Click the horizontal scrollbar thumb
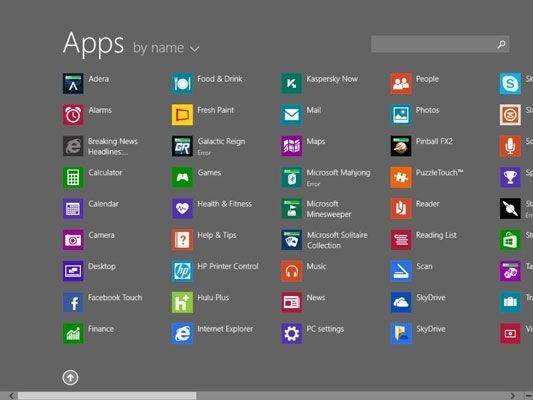 coord(107,396)
